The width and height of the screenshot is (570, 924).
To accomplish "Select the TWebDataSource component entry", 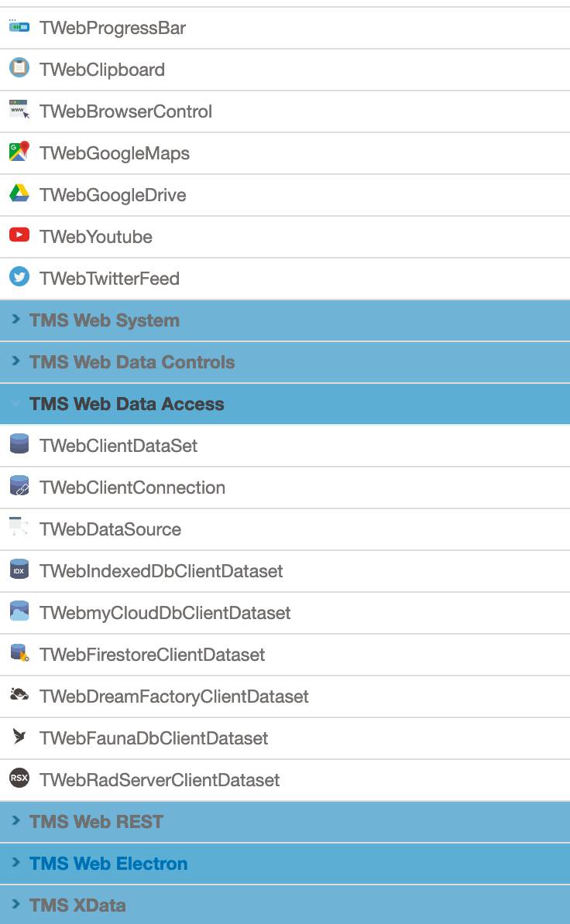I will 285,529.
